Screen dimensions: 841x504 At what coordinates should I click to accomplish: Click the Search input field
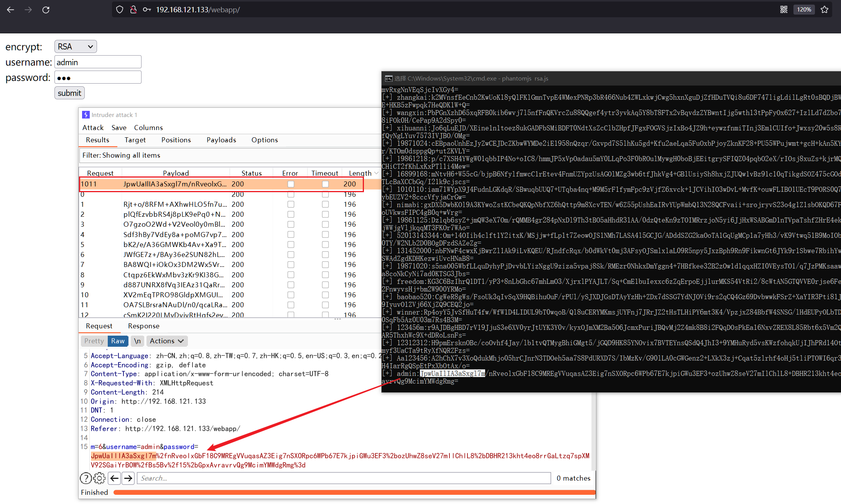click(x=343, y=478)
